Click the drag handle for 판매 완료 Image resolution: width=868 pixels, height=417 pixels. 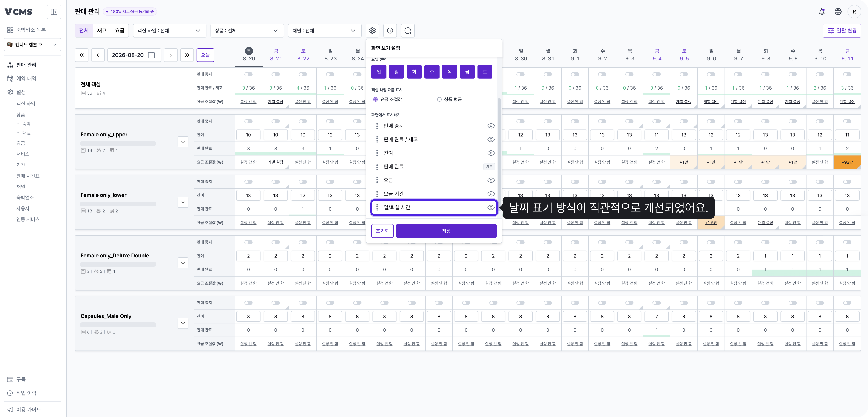377,166
